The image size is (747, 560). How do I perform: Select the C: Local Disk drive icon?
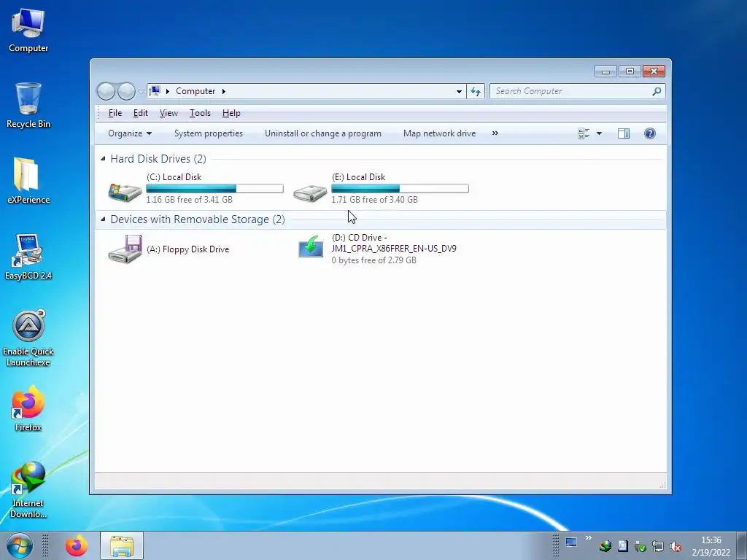point(125,192)
